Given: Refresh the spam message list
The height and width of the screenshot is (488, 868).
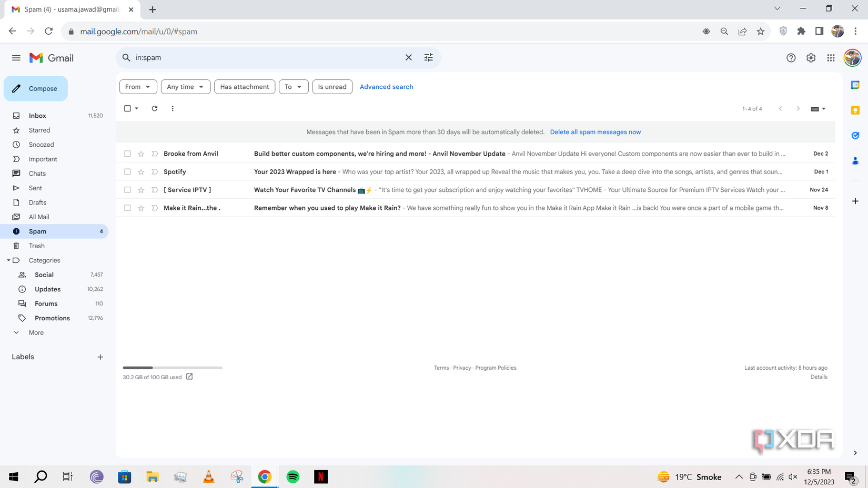Looking at the screenshot, I should coord(155,108).
